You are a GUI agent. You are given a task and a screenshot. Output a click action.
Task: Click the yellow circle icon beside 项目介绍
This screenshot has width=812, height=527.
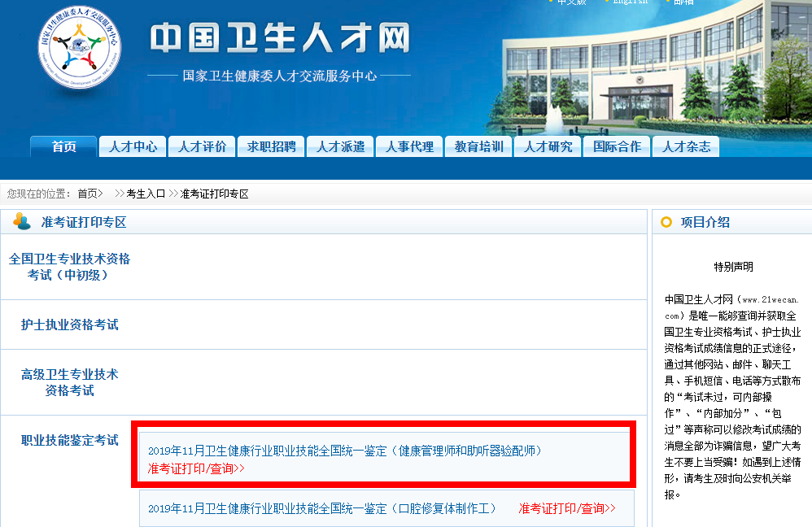[x=666, y=222]
